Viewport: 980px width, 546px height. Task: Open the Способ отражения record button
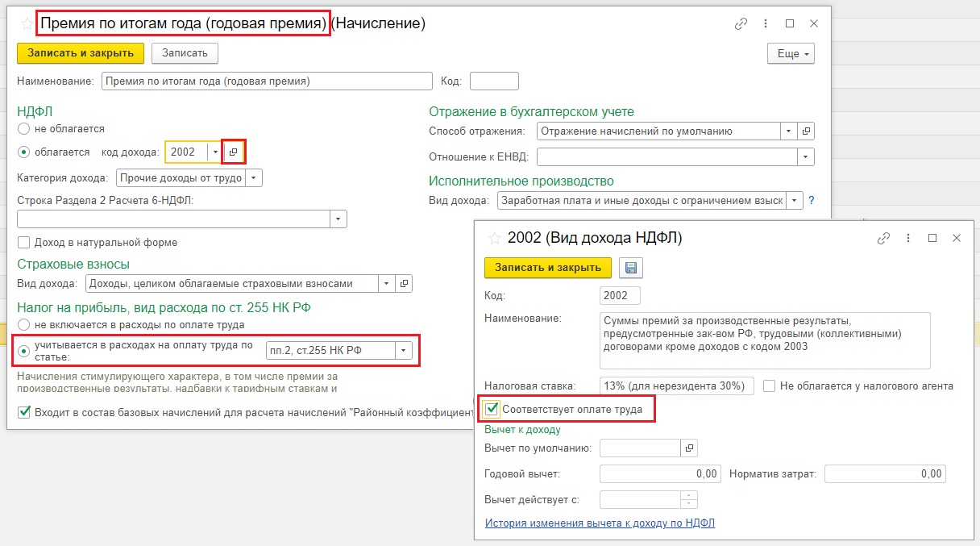tap(807, 131)
